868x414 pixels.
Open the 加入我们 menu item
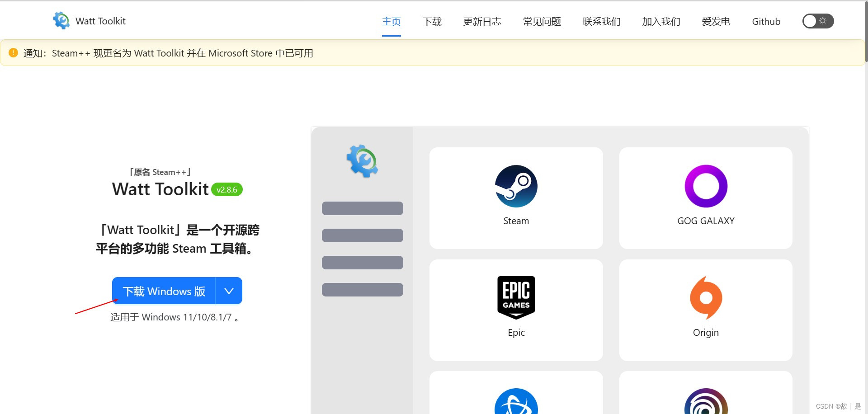[x=661, y=22]
